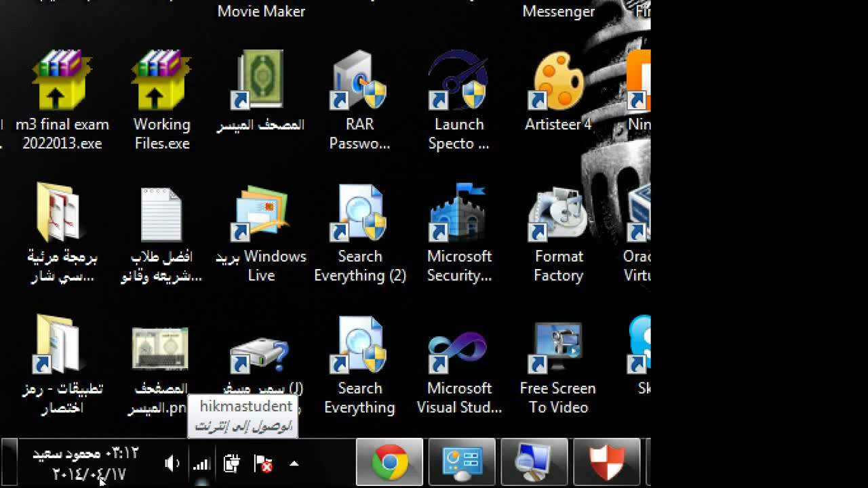Open the taskbar clock and date
The image size is (868, 488).
[86, 464]
